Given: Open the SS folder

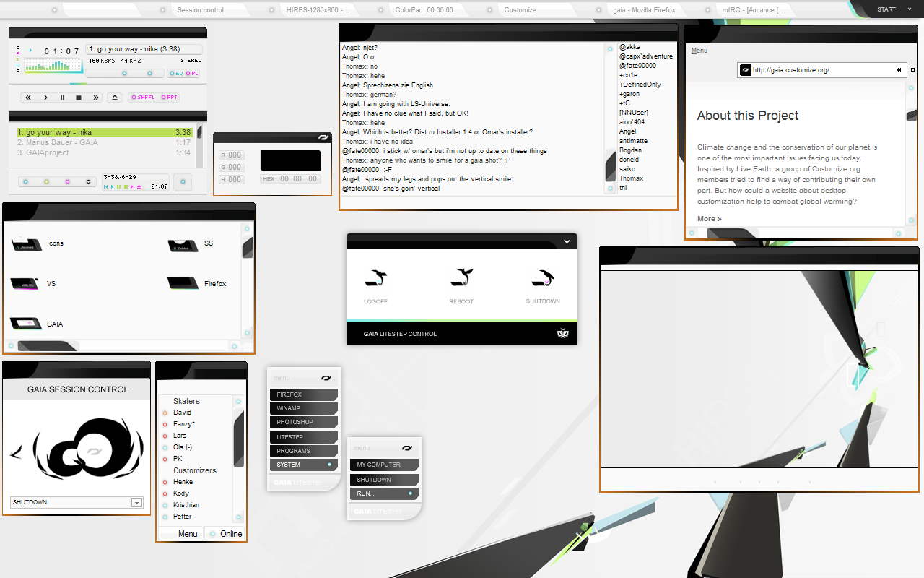Looking at the screenshot, I should [x=191, y=244].
